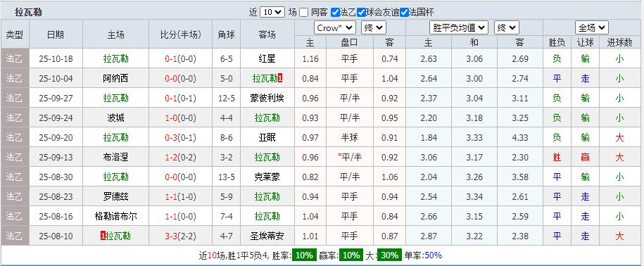Open the recent matches count dropdown showing 10
This screenshot has width=644, height=266.
[x=272, y=13]
